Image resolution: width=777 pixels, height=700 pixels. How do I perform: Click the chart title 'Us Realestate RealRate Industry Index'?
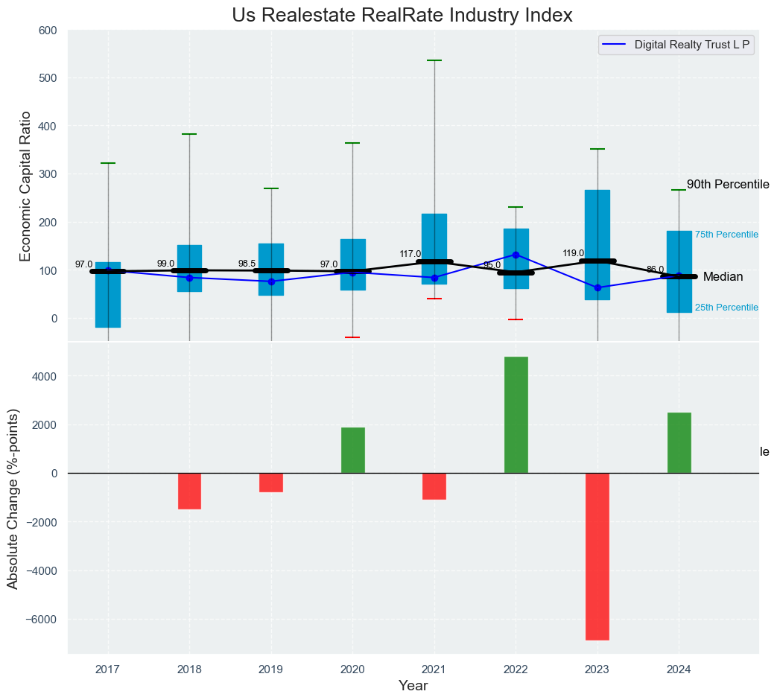pyautogui.click(x=402, y=15)
